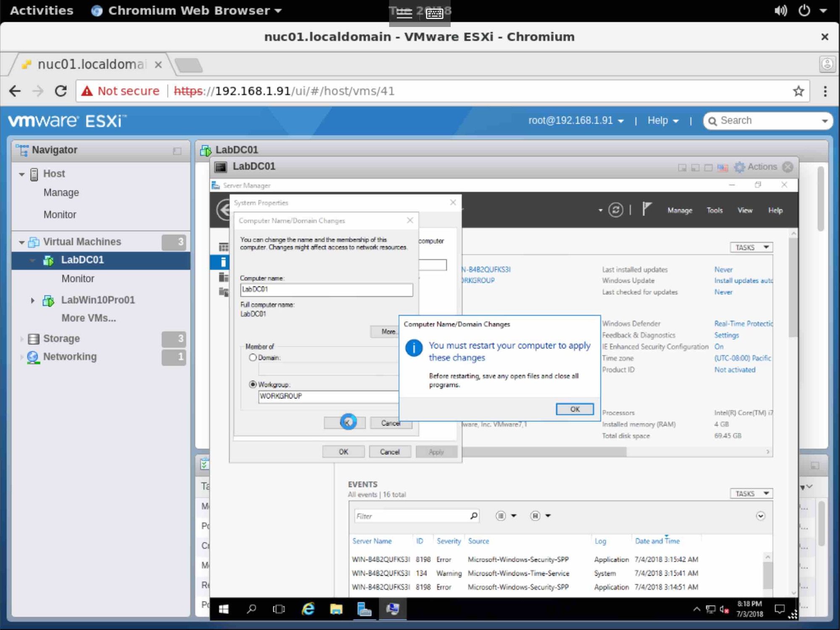Screen dimensions: 840x630
Task: Open the console Actions gear menu
Action: tap(755, 167)
